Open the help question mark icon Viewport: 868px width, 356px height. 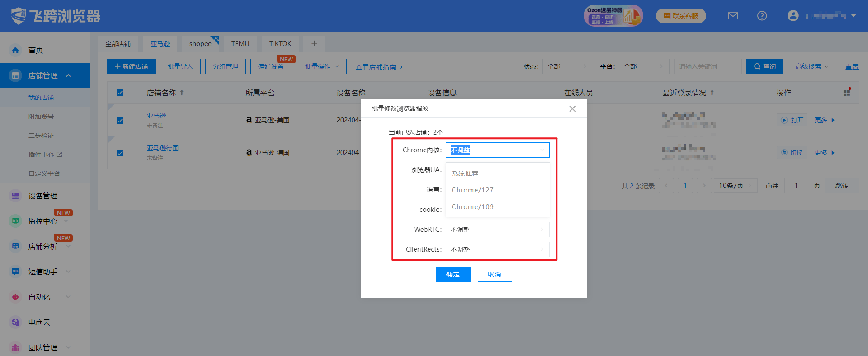[x=762, y=16]
